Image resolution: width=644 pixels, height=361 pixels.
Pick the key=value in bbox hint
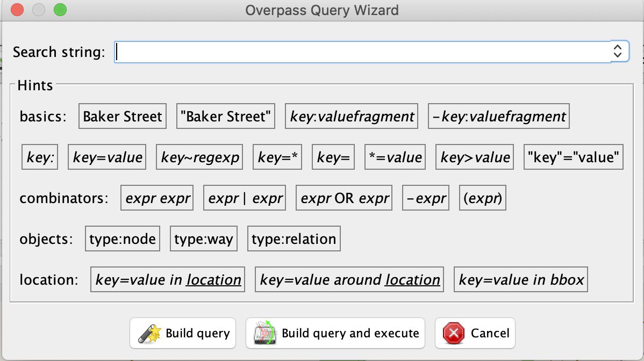tap(521, 279)
